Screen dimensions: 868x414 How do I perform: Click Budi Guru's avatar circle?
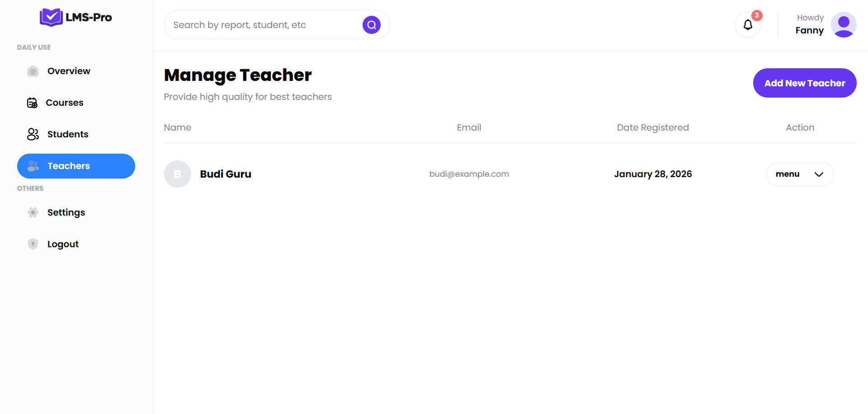[178, 174]
